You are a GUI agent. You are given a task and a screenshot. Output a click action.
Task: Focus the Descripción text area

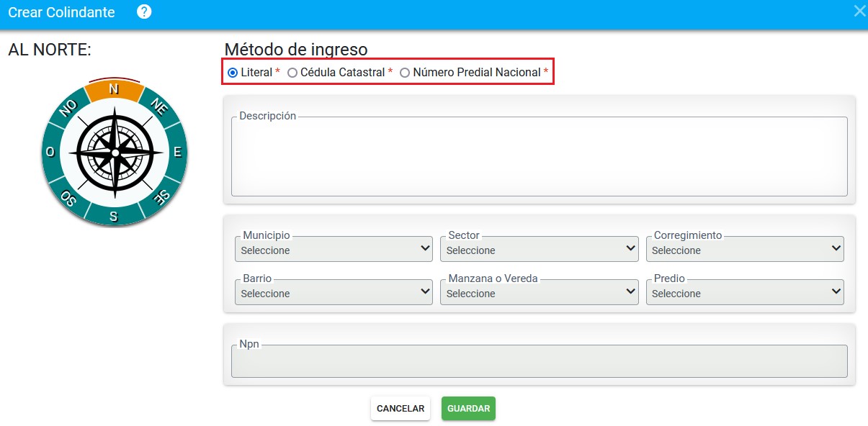pyautogui.click(x=539, y=156)
